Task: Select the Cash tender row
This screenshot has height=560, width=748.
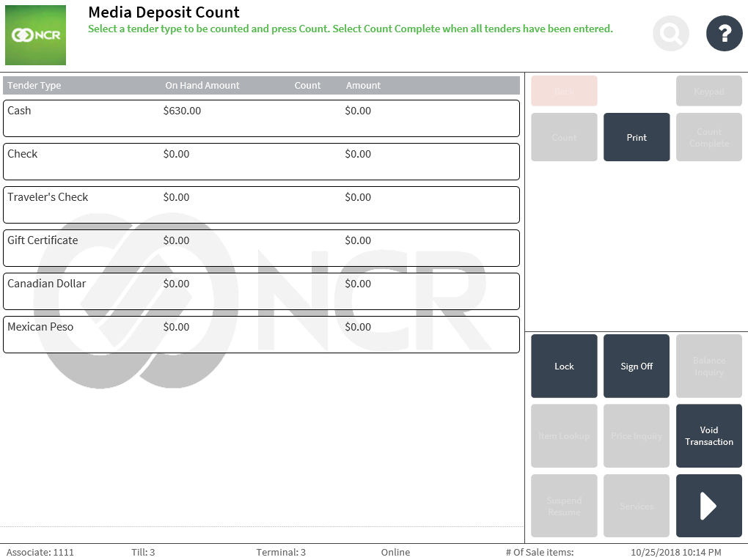Action: pos(261,118)
